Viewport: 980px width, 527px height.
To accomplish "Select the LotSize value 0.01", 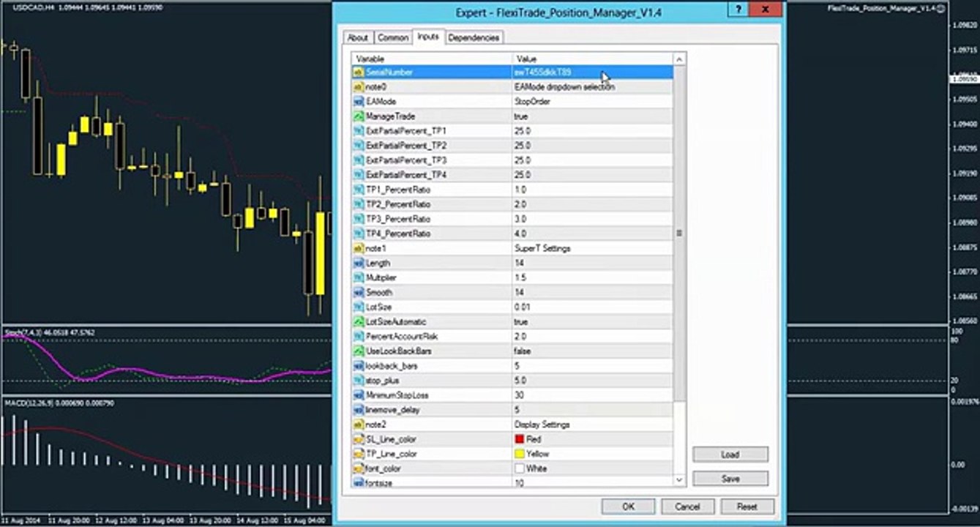I will [523, 307].
